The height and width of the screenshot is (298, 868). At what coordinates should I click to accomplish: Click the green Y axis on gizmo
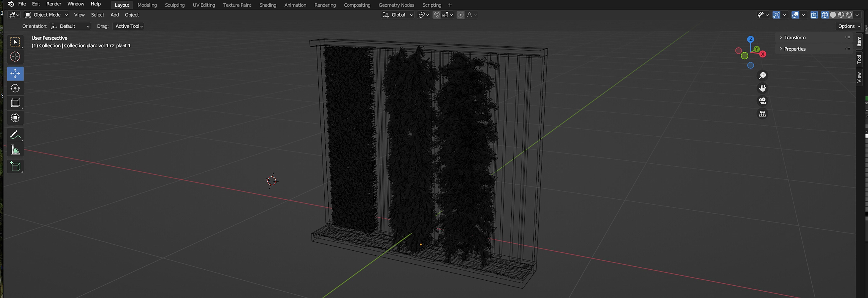757,49
